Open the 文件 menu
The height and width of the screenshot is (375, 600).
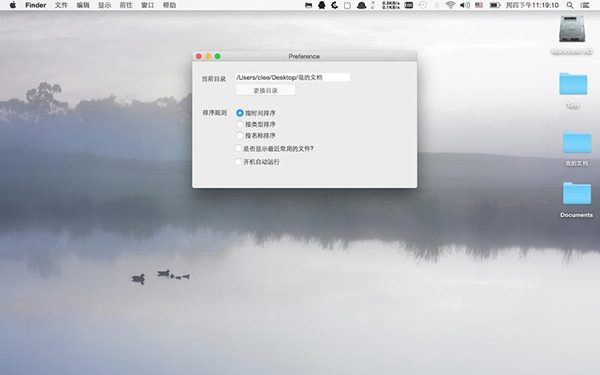click(x=61, y=5)
